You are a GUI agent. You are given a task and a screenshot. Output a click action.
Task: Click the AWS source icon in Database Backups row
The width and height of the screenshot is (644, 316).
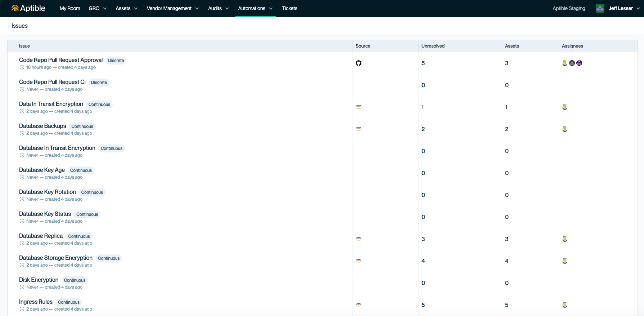(x=359, y=129)
